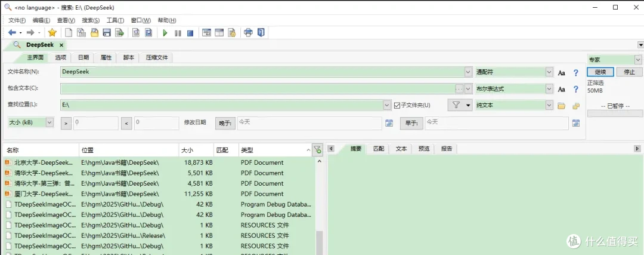This screenshot has height=255, width=644.
Task: Click the open-folder icon in the toolbar
Action: pos(94,33)
